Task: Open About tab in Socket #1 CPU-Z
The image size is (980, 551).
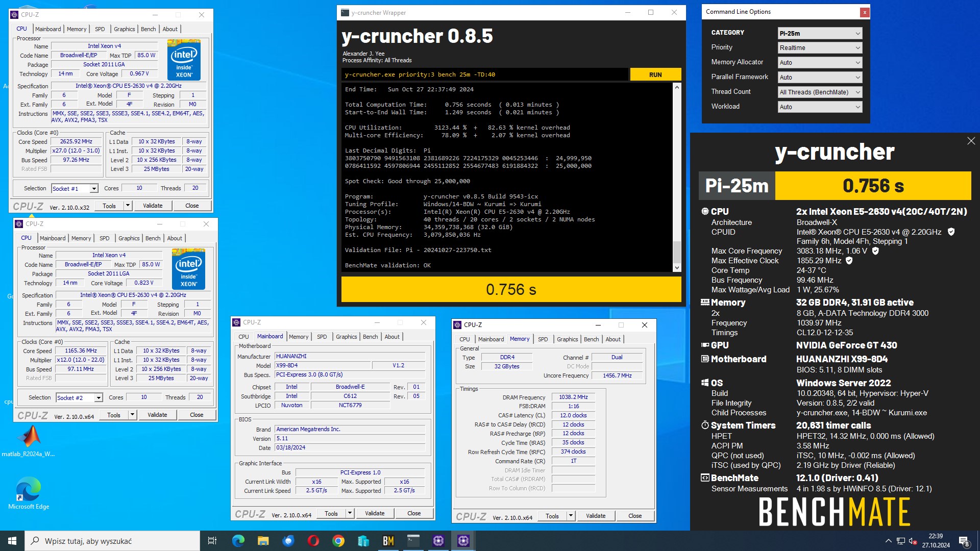Action: [170, 29]
